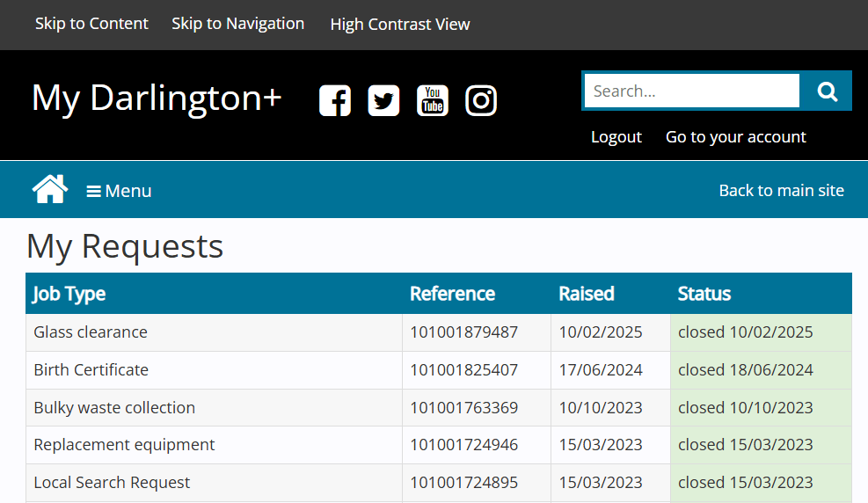Click status closed 18/06/2024
The width and height of the screenshot is (868, 503).
[746, 369]
